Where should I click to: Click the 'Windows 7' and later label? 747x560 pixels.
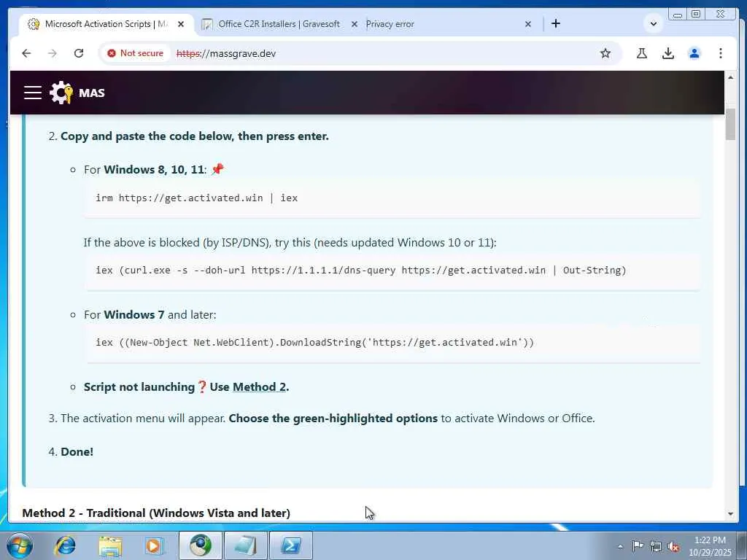coord(134,315)
